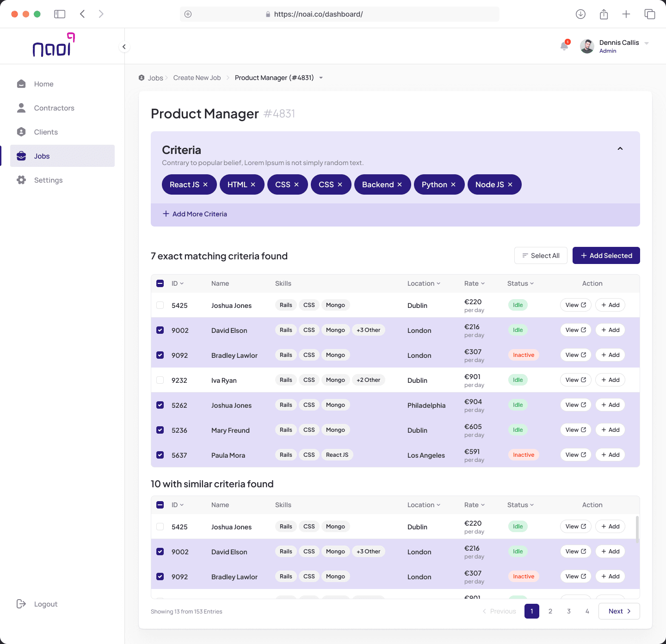
Task: Open Home in the sidebar
Action: pos(62,84)
